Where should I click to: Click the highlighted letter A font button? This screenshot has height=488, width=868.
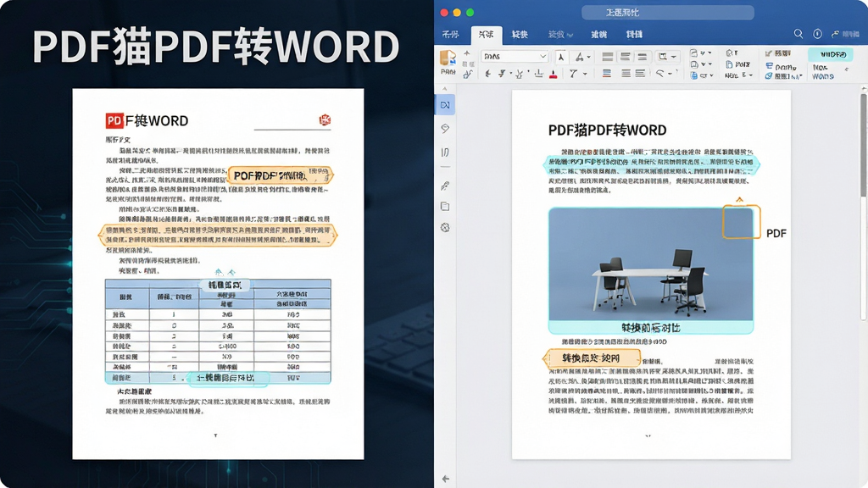coord(561,57)
